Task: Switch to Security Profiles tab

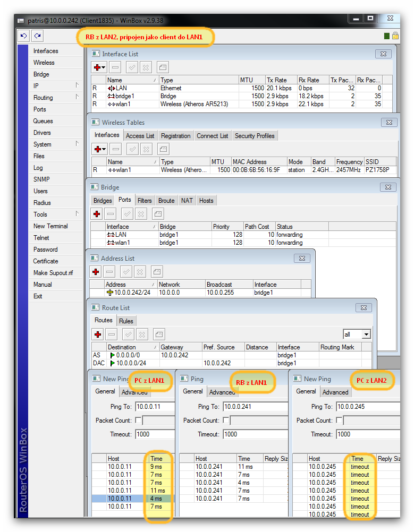Action: pos(255,136)
